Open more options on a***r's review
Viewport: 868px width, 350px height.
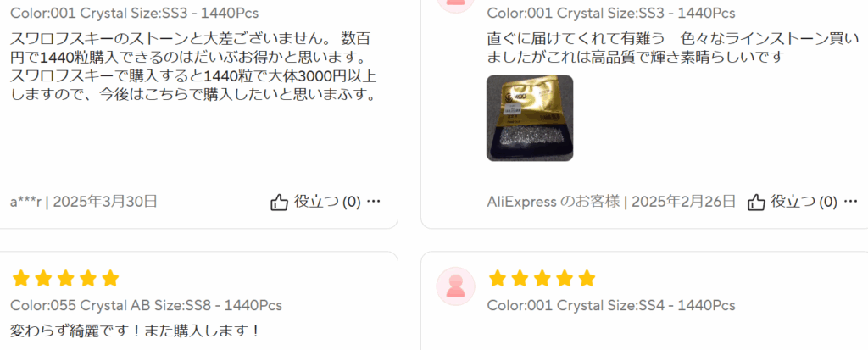pyautogui.click(x=374, y=202)
